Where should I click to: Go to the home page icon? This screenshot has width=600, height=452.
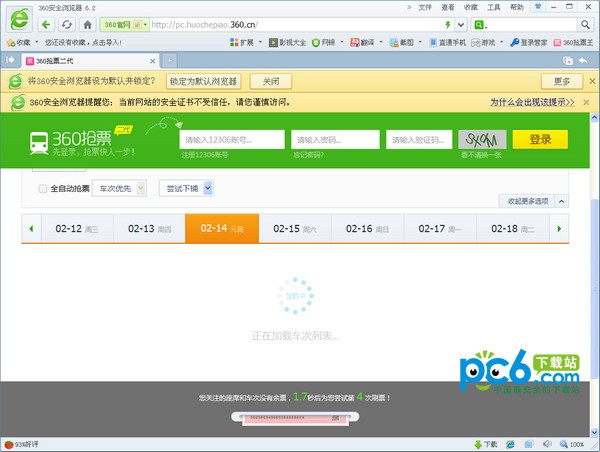[88, 25]
